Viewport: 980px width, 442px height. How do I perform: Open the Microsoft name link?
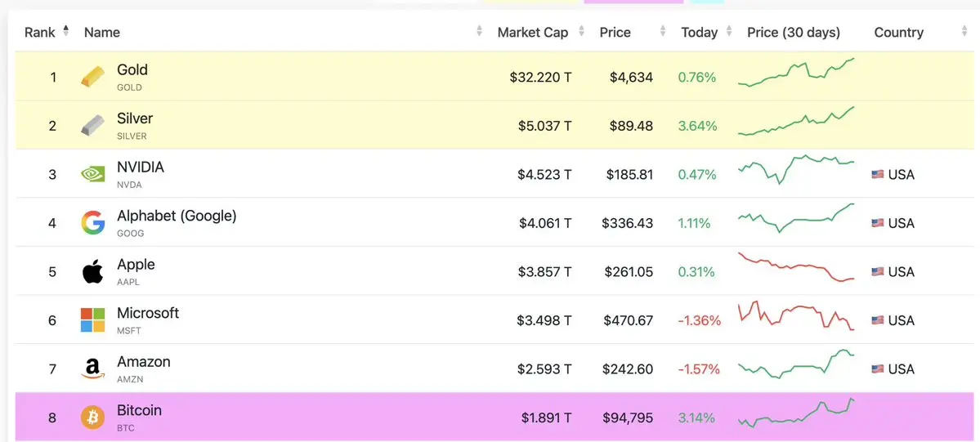(x=148, y=313)
